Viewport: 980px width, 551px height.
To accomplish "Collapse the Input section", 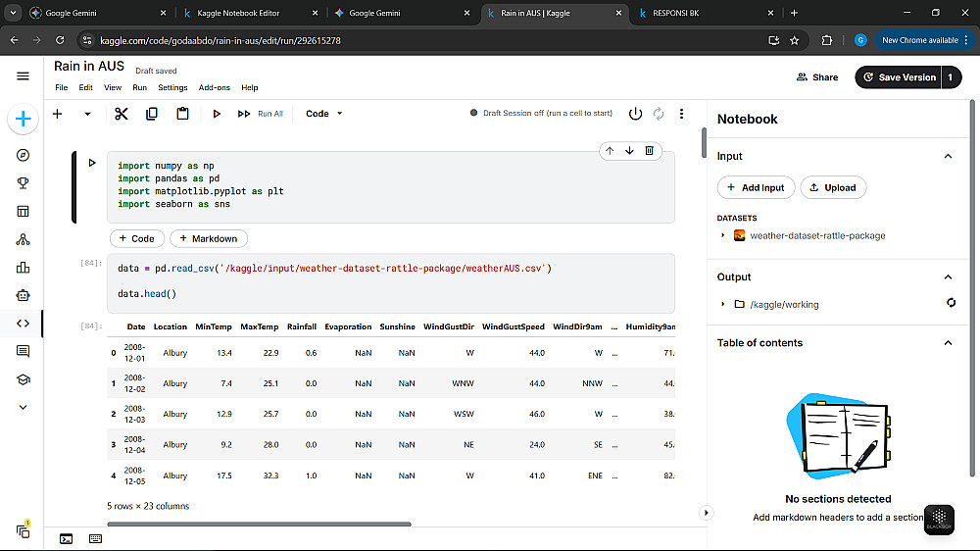I will (x=948, y=156).
